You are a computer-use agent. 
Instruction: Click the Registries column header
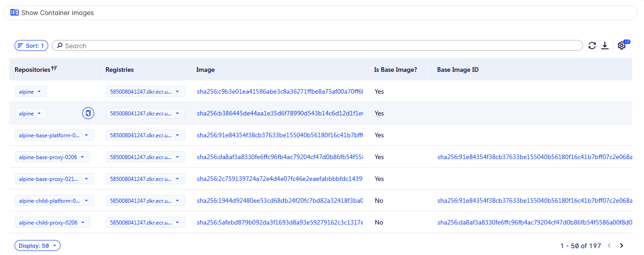coord(120,70)
